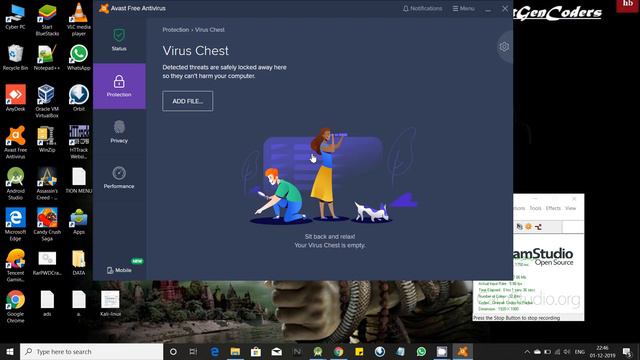Open Recycle Bin on desktop

point(15,58)
